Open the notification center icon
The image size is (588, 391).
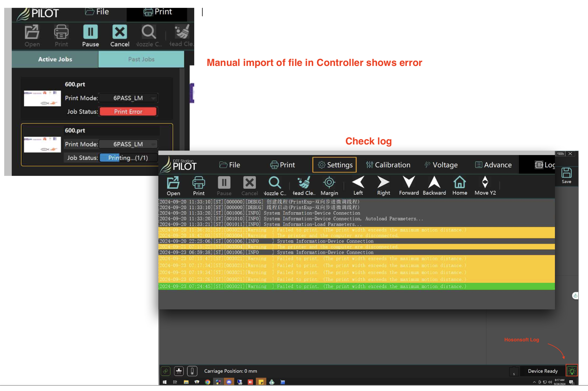(571, 382)
